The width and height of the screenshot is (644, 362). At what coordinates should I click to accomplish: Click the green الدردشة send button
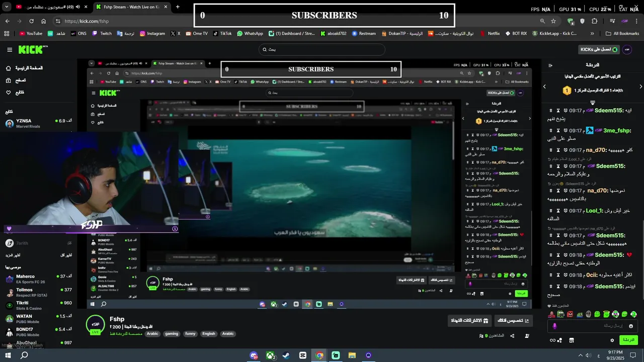coord(628,340)
